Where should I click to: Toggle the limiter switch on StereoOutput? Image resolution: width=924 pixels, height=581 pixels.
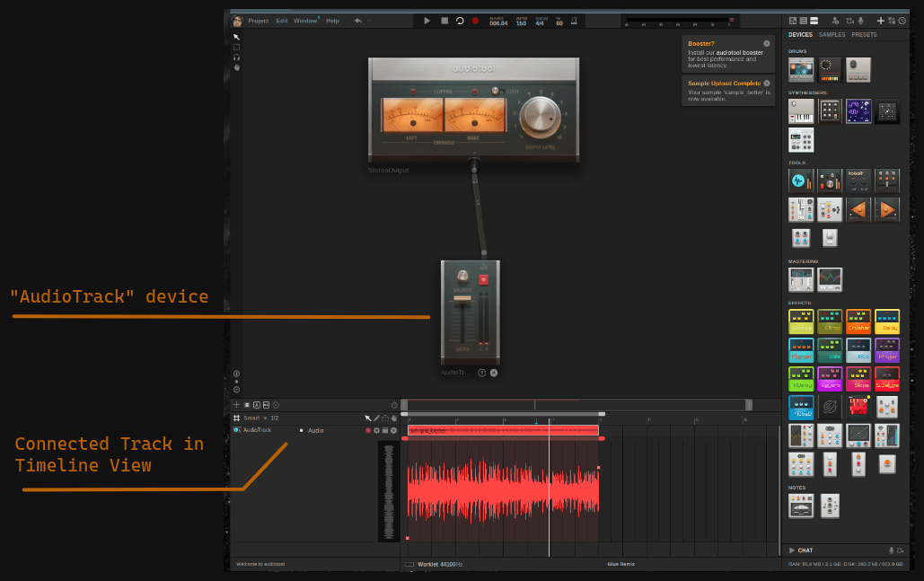point(497,91)
